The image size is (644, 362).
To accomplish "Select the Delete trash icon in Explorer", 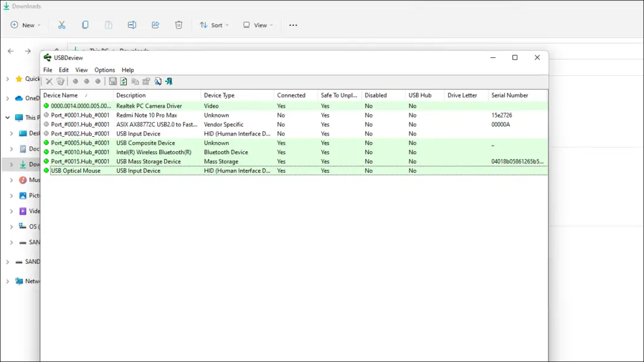I will point(179,25).
